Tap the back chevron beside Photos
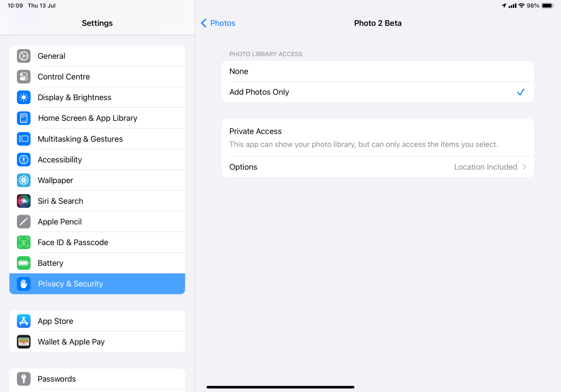 (204, 23)
